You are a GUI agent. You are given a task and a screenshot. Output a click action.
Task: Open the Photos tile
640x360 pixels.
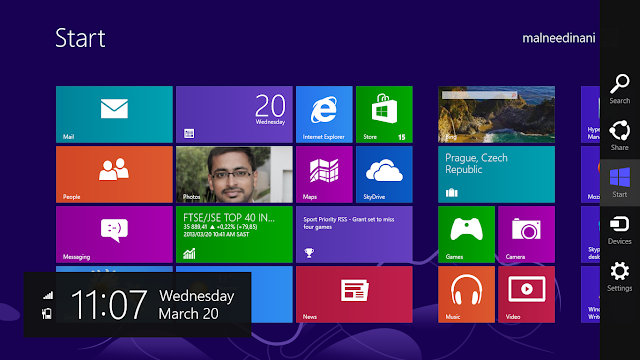pyautogui.click(x=234, y=174)
